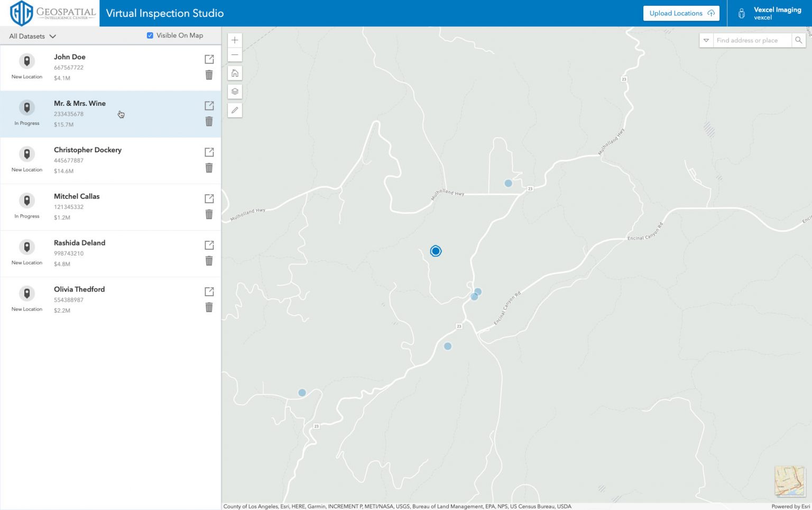Delete the Mr. & Mrs. Wine location
This screenshot has height=510, width=812.
[x=209, y=122]
